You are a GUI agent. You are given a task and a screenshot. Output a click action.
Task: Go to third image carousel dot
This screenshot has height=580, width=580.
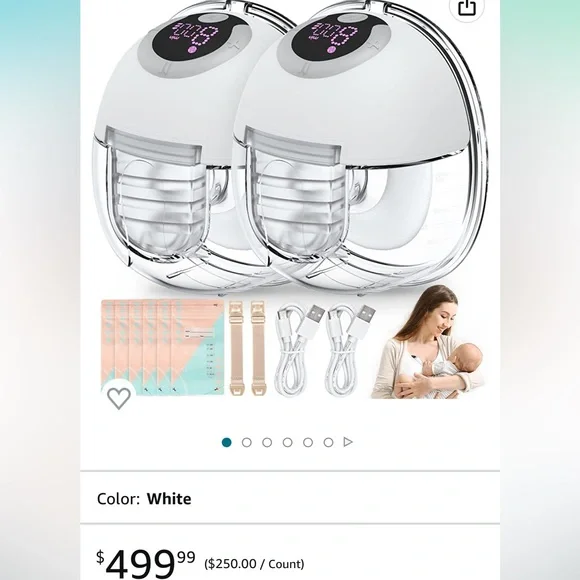(267, 442)
